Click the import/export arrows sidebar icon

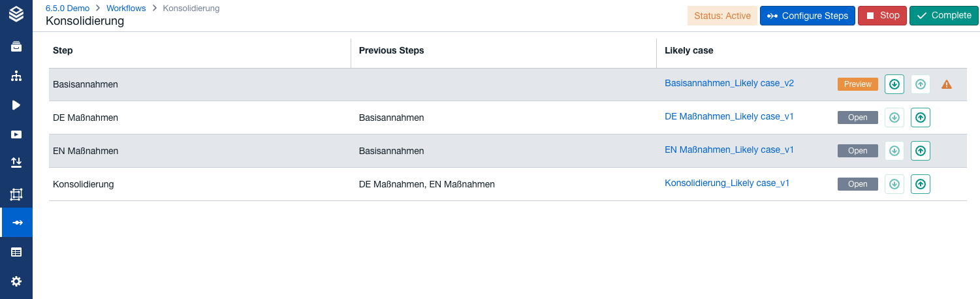(16, 162)
